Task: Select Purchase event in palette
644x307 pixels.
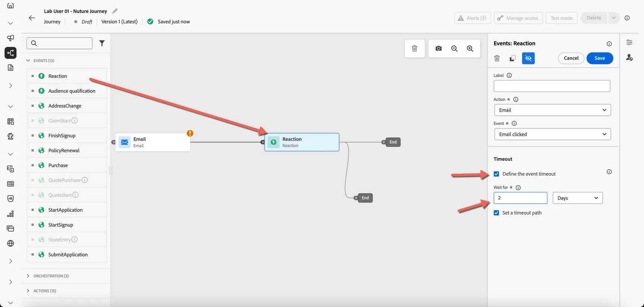Action: (67, 165)
